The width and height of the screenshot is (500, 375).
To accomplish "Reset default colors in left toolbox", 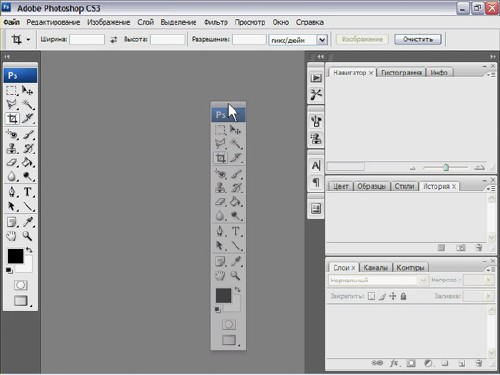I will point(9,271).
